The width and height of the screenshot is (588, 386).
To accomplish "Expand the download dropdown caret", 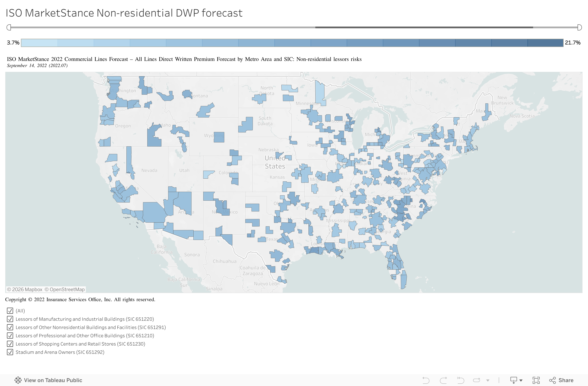I will (521, 380).
